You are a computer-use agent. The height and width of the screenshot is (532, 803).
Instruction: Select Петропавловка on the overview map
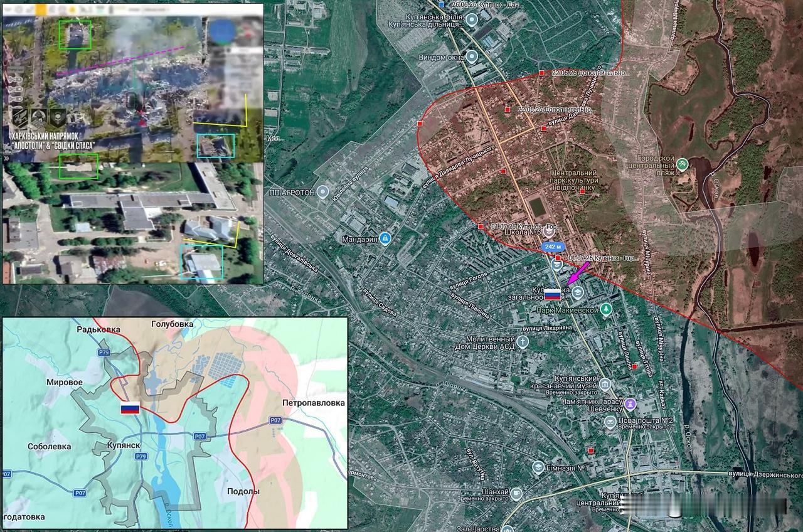tap(314, 402)
